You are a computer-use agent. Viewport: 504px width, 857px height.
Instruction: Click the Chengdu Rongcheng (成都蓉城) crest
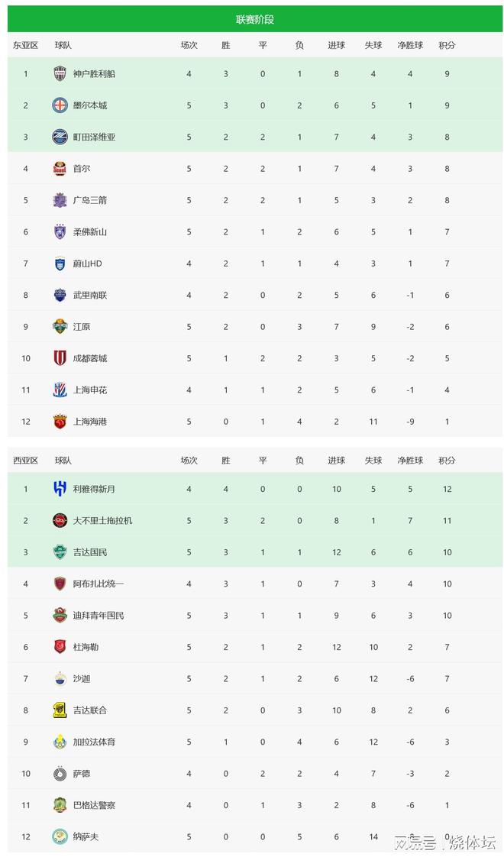pyautogui.click(x=60, y=358)
